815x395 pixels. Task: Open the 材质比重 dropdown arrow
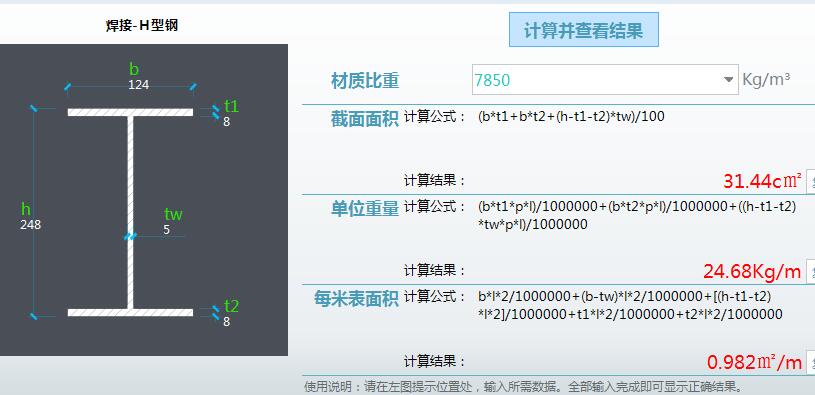point(728,80)
